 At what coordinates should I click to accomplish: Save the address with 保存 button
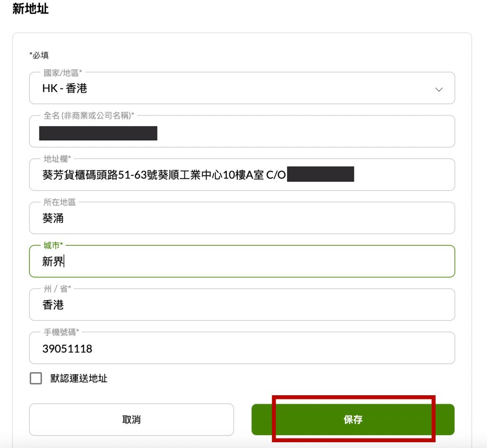[x=353, y=419]
